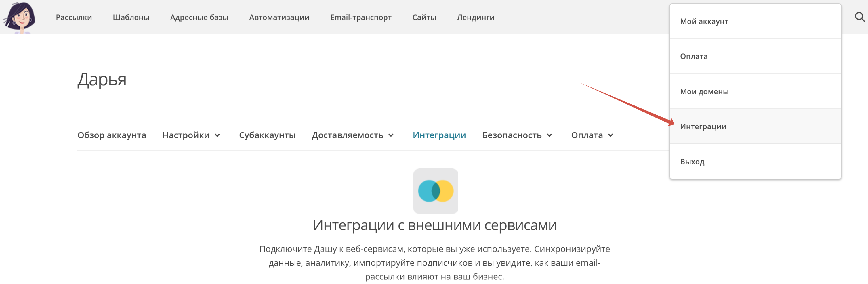The height and width of the screenshot is (284, 868).
Task: Open the Субаккаунты tab
Action: (267, 135)
